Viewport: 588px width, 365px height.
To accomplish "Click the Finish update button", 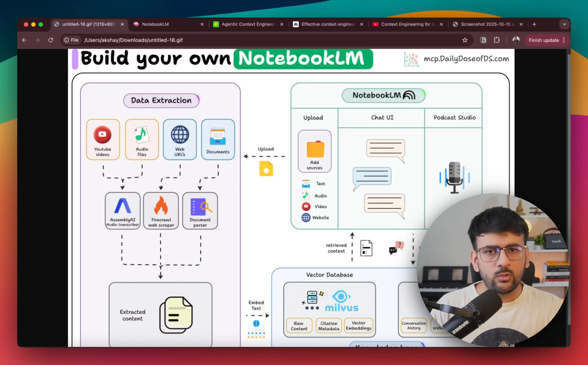I will point(543,40).
